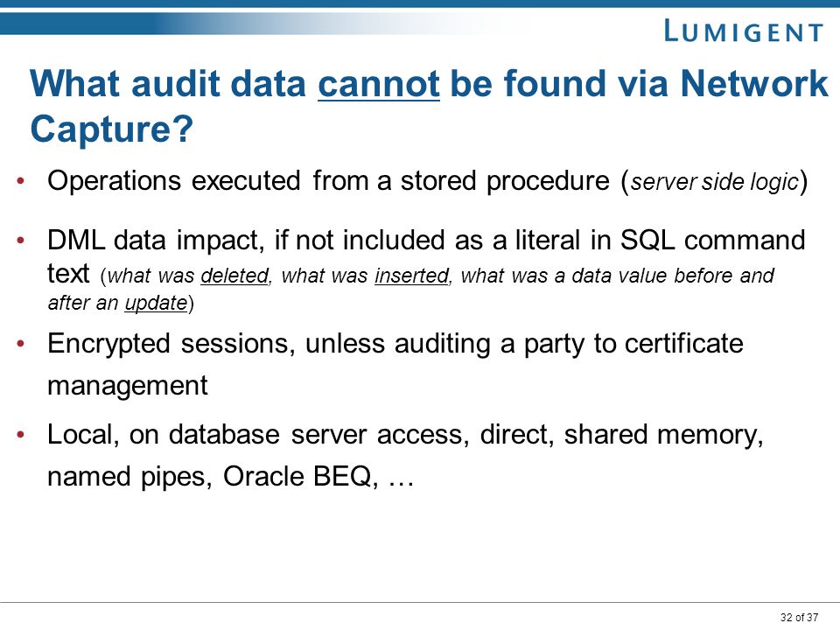Click the red bullet before Encrypted
The width and height of the screenshot is (840, 630).
[21, 344]
